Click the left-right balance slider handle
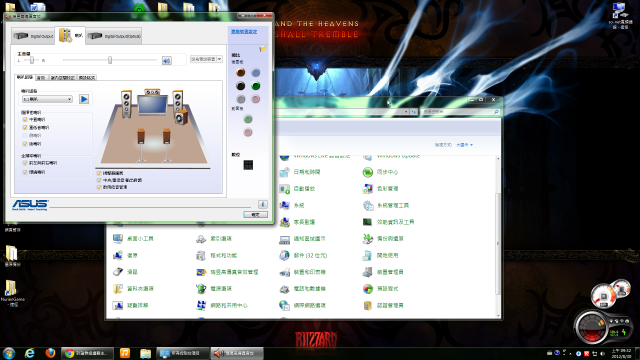Viewport: 640px width, 360px height. pos(32,60)
